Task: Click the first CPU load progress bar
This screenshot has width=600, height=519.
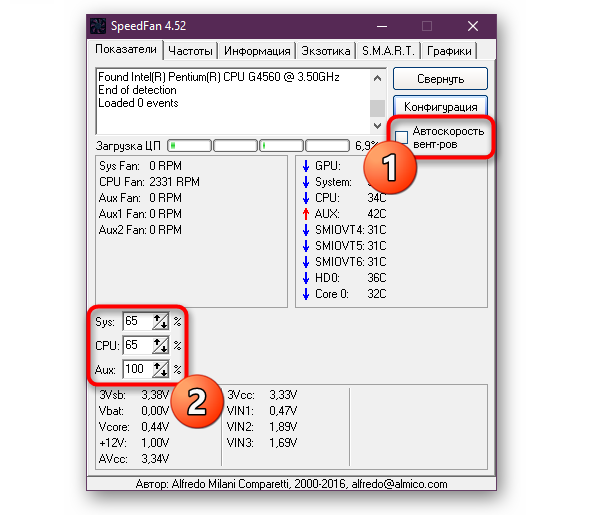Action: (189, 146)
